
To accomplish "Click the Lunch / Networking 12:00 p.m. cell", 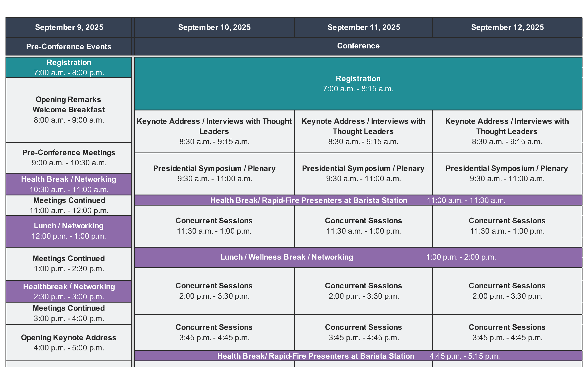I will click(69, 231).
